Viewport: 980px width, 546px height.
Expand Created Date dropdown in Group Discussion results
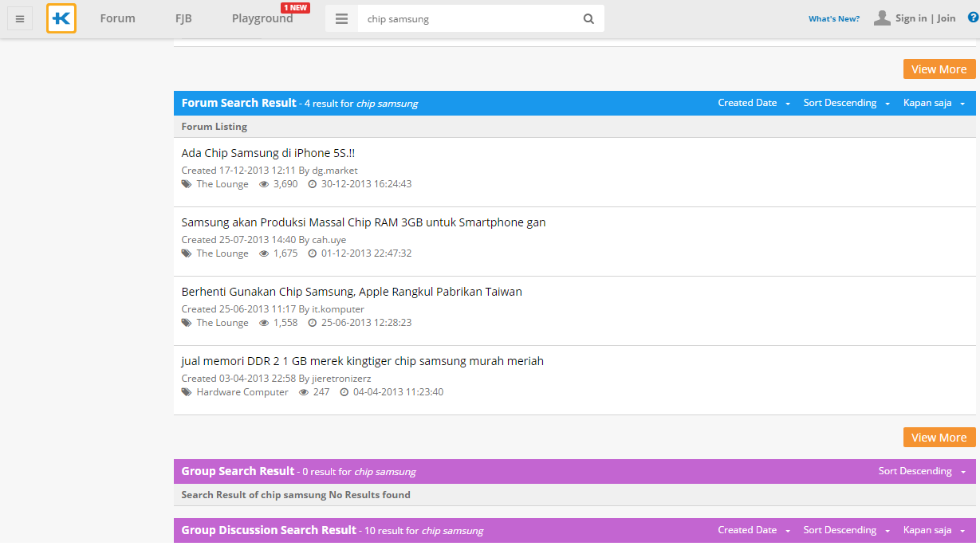tap(754, 530)
